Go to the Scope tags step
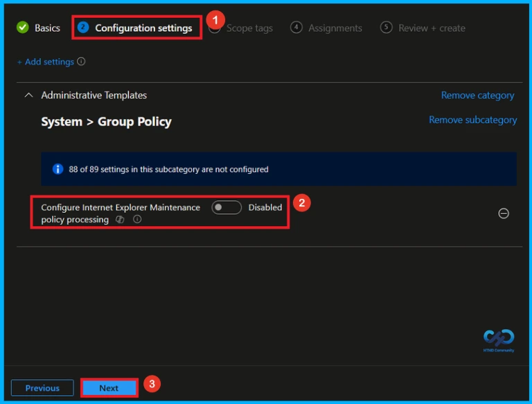 pos(249,28)
